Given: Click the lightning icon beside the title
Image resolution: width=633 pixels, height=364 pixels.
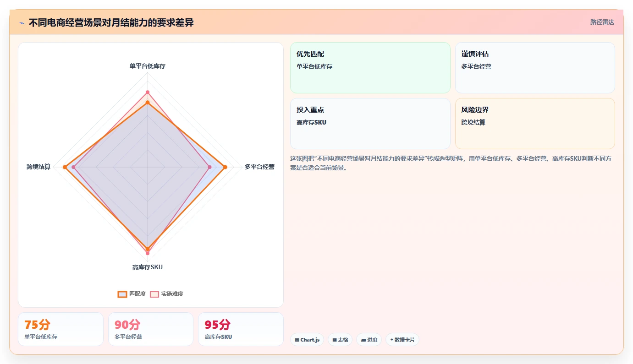Looking at the screenshot, I should coord(22,23).
